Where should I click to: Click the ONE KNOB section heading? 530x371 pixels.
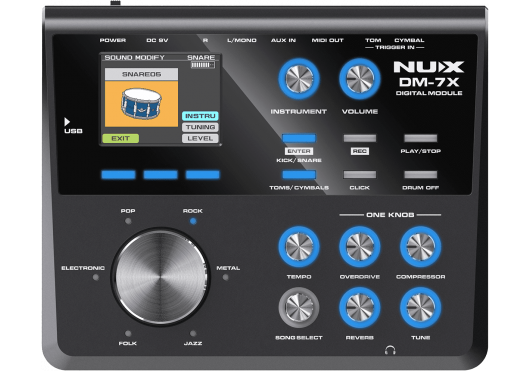point(390,215)
